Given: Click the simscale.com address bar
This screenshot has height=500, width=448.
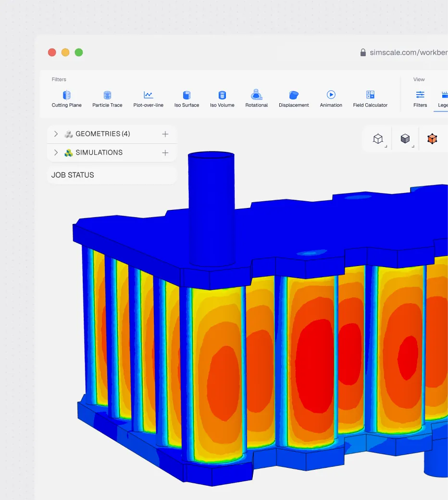Looking at the screenshot, I should coord(409,52).
